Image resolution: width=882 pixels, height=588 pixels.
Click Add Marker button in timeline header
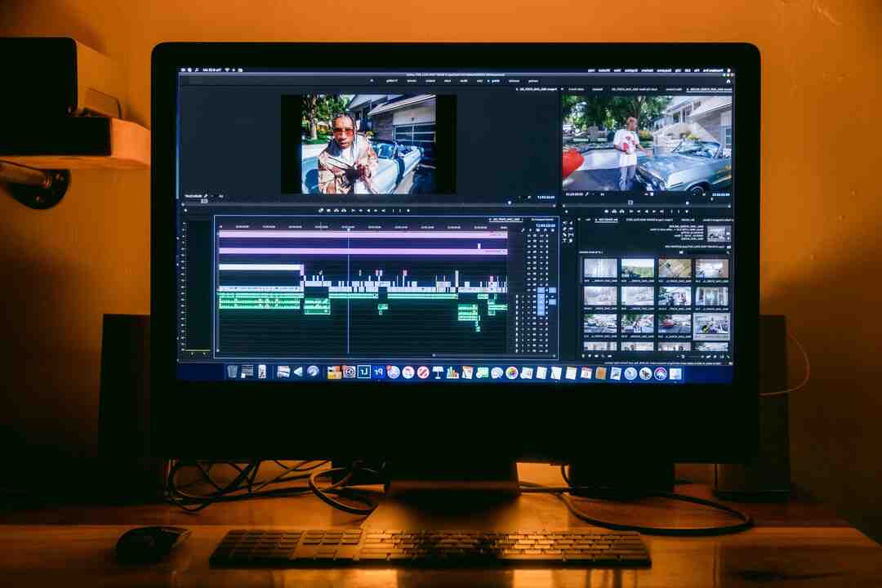click(x=531, y=230)
